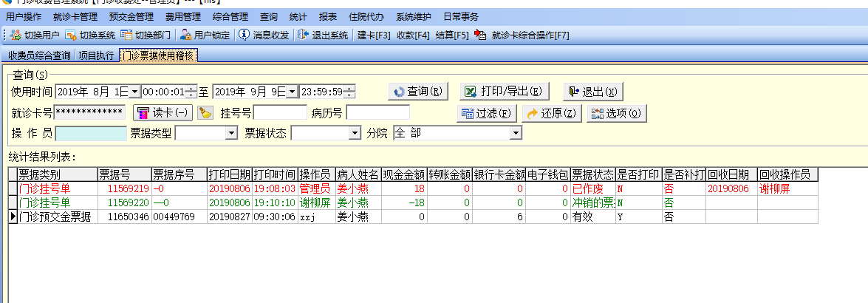The width and height of the screenshot is (868, 303).
Task: Open the 预交金管理 menu
Action: click(131, 17)
